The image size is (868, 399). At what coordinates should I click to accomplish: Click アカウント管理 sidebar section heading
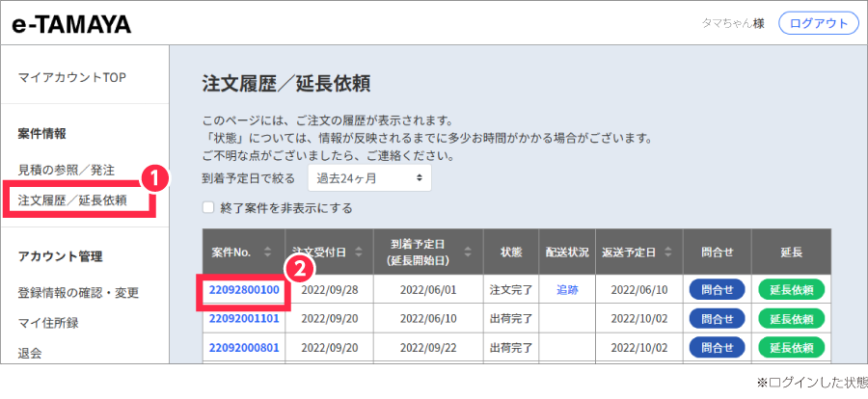61,256
